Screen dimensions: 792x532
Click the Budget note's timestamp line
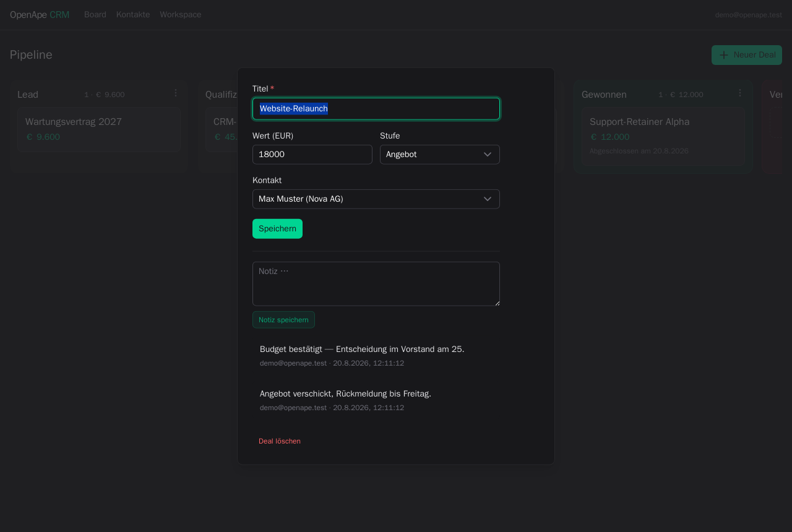click(x=332, y=363)
